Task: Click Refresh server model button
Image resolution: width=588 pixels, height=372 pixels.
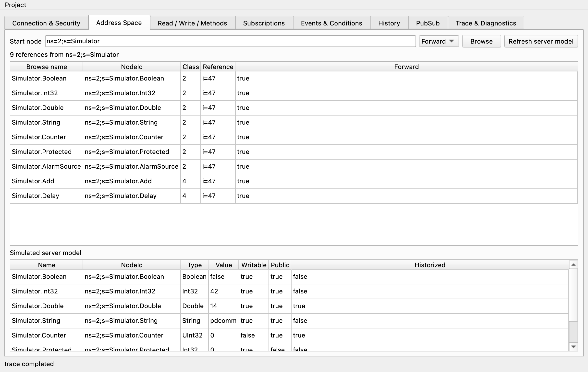Action: pos(541,41)
